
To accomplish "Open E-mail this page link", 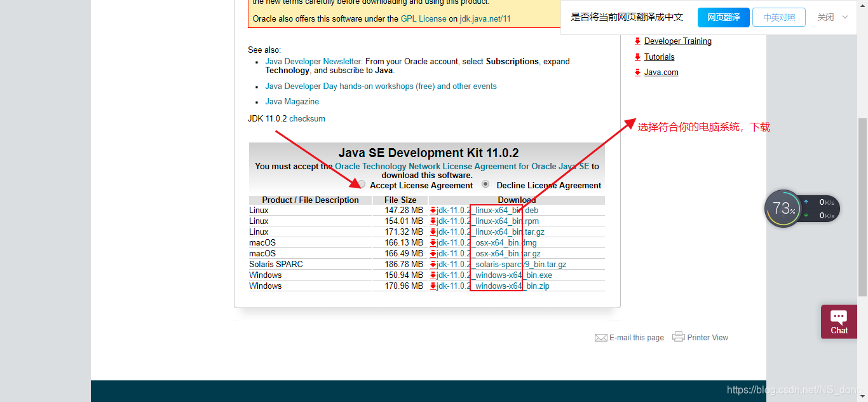I will pyautogui.click(x=636, y=338).
